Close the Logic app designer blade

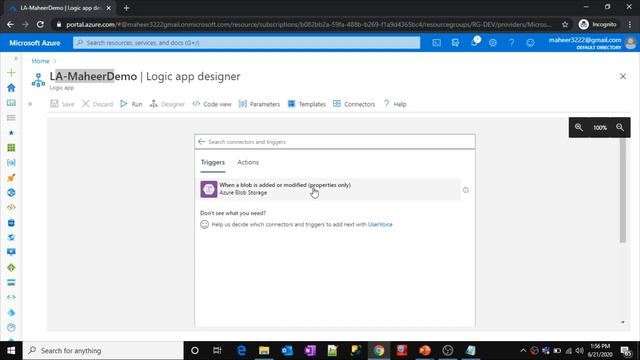pyautogui.click(x=623, y=76)
